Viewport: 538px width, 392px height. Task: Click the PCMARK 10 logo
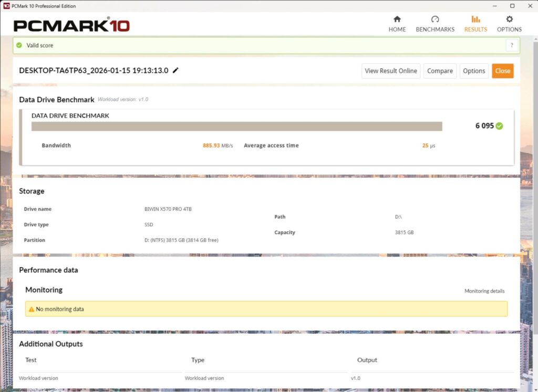coord(71,25)
